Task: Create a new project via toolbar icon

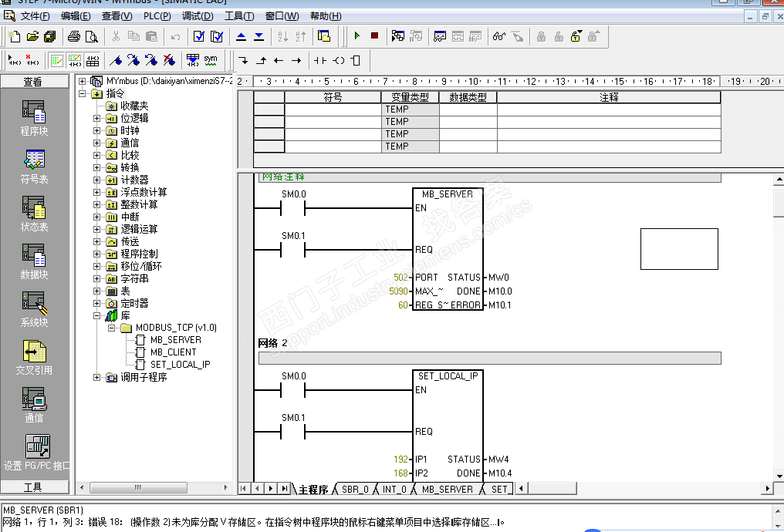Action: [x=15, y=36]
